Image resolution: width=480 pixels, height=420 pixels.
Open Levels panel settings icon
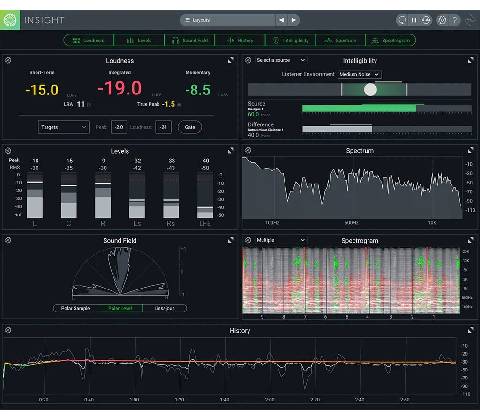click(x=8, y=150)
